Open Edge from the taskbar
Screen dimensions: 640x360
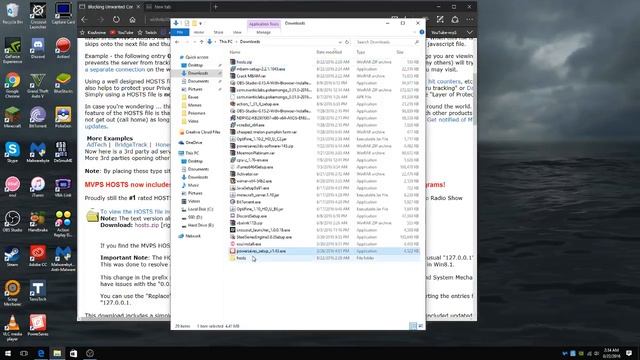pos(41,353)
